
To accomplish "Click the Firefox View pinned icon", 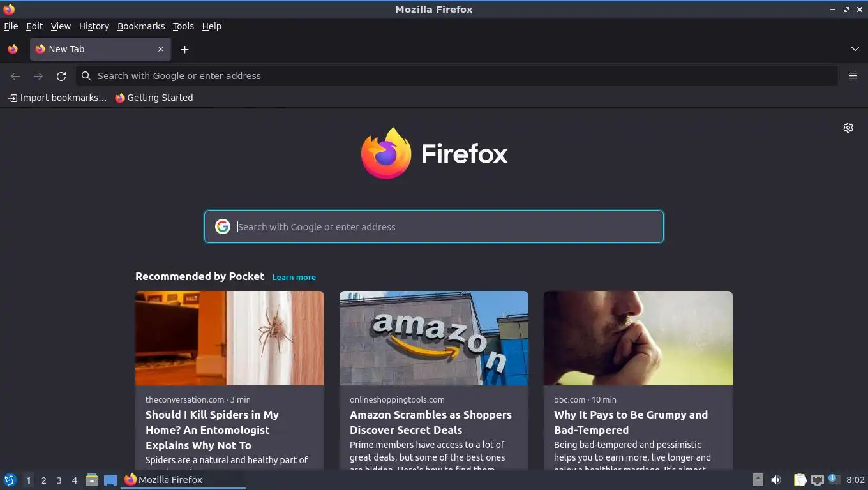I will point(13,49).
